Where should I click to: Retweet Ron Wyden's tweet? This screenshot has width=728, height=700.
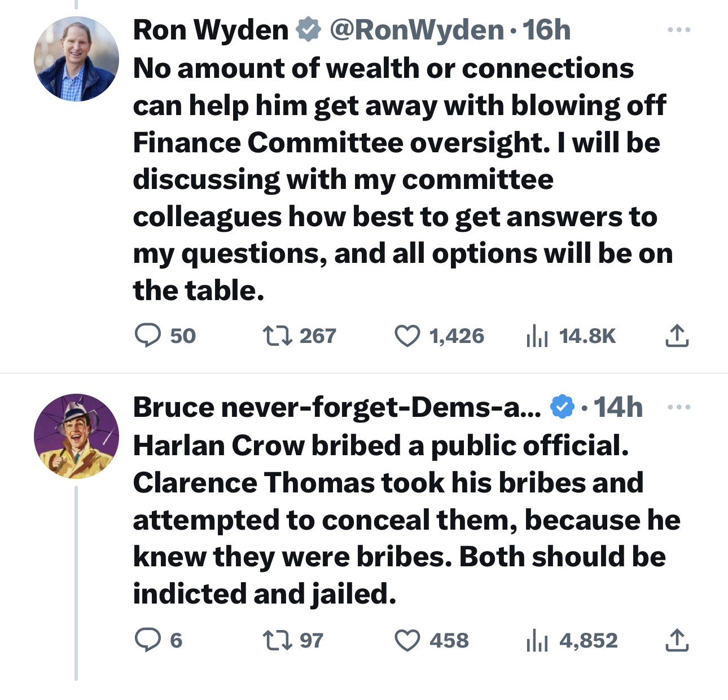coord(278,336)
